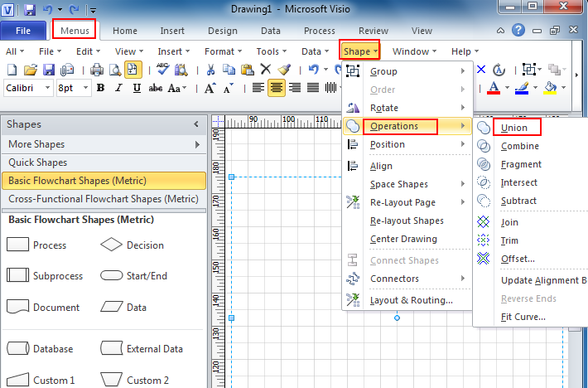Click the Paste clipboard icon
This screenshot has width=588, height=388.
coord(247,70)
